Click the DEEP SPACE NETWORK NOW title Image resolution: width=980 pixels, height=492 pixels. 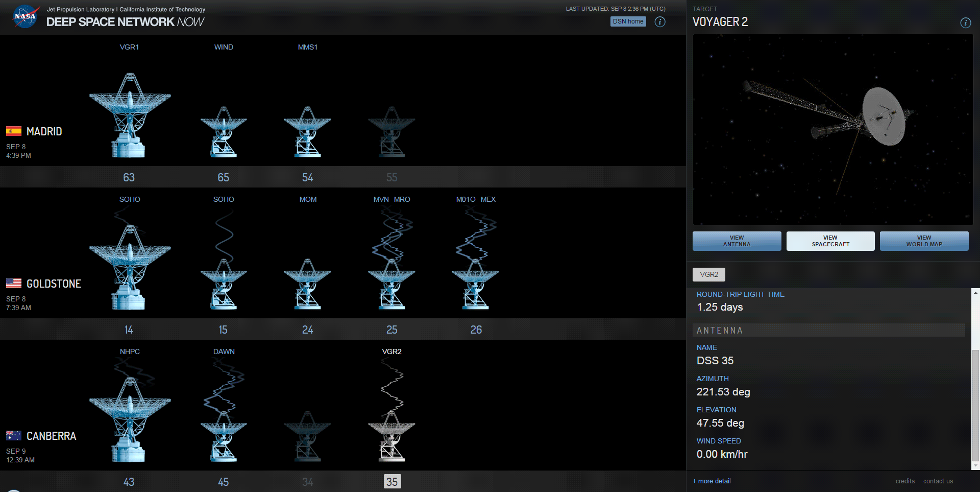(x=125, y=22)
